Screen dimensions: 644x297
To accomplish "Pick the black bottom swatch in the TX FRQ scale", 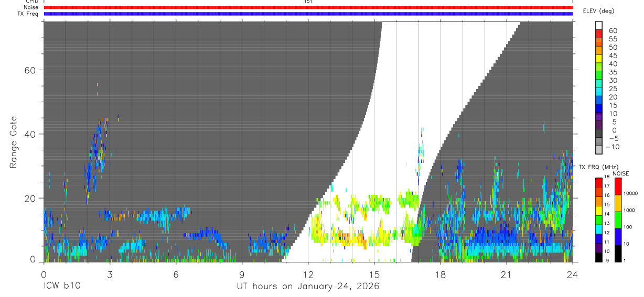I will (599, 257).
